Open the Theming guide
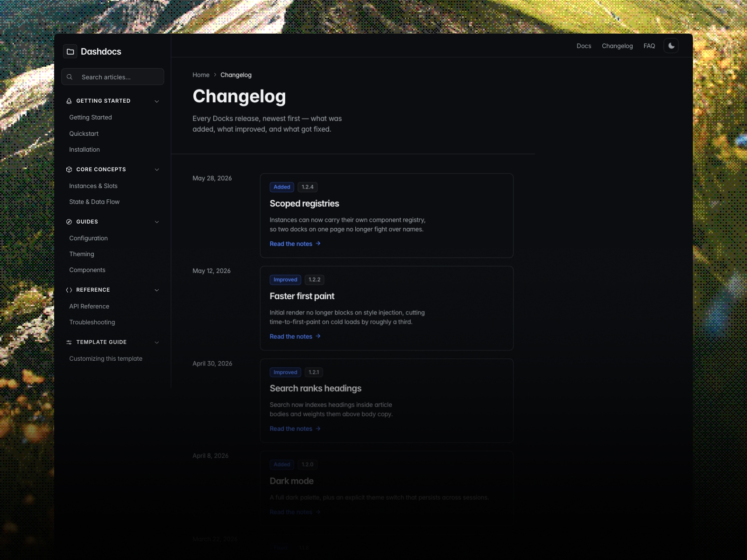 tap(82, 254)
